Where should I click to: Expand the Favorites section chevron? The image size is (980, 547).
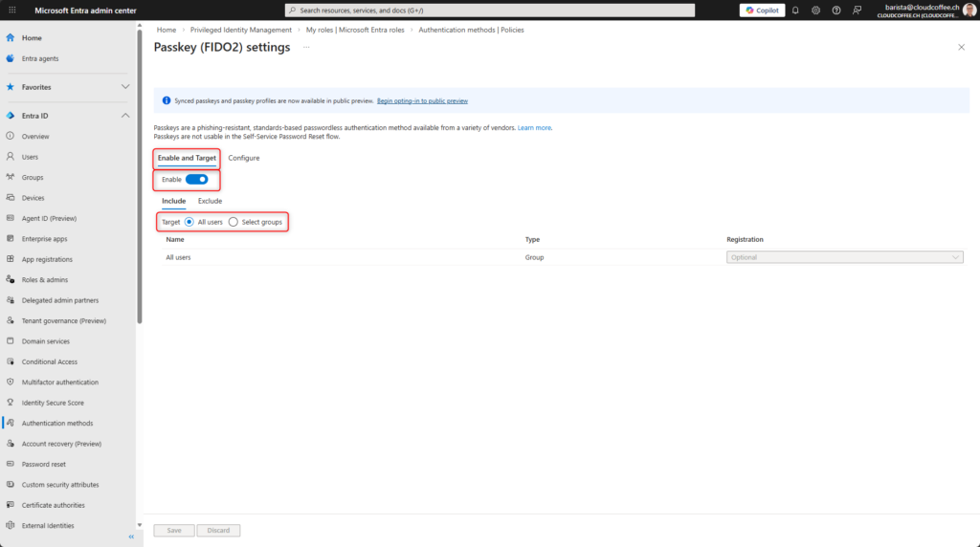click(x=125, y=87)
